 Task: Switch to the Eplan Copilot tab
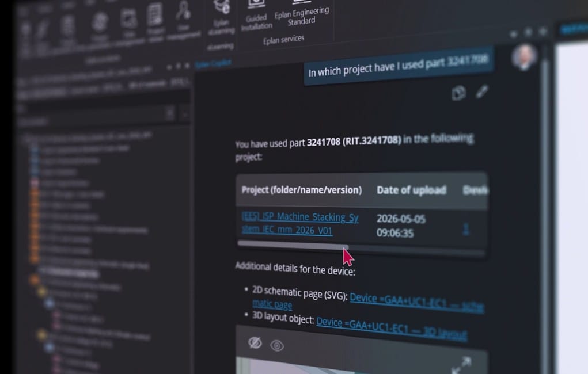point(213,64)
